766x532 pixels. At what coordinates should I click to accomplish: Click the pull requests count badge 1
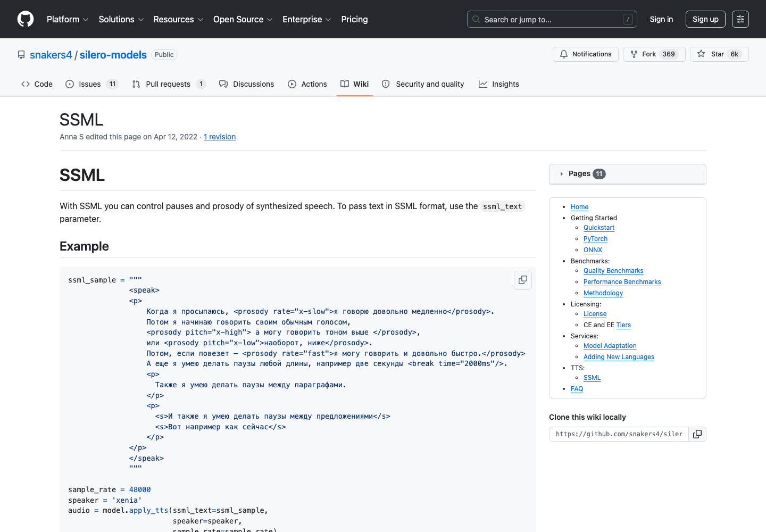pos(201,84)
